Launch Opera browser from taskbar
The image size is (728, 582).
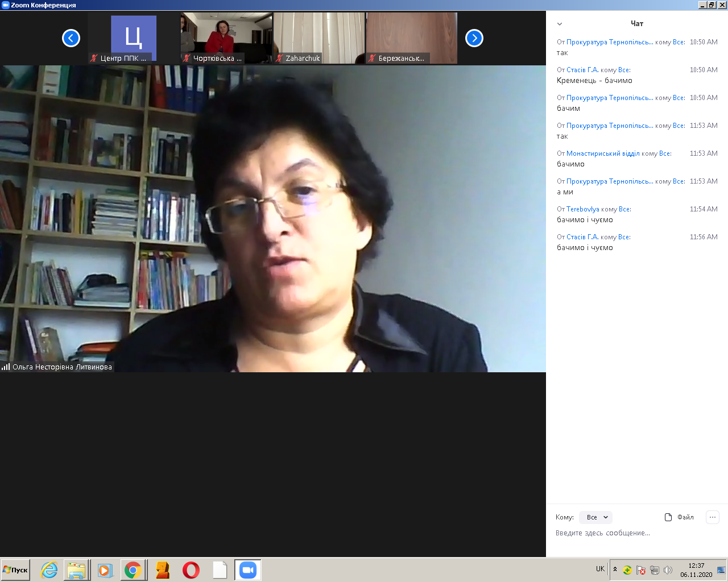pos(191,570)
